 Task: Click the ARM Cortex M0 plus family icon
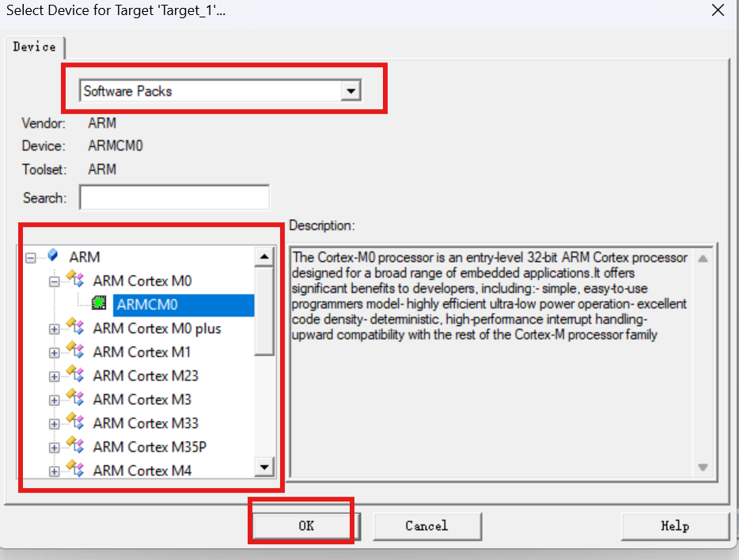pyautogui.click(x=75, y=326)
